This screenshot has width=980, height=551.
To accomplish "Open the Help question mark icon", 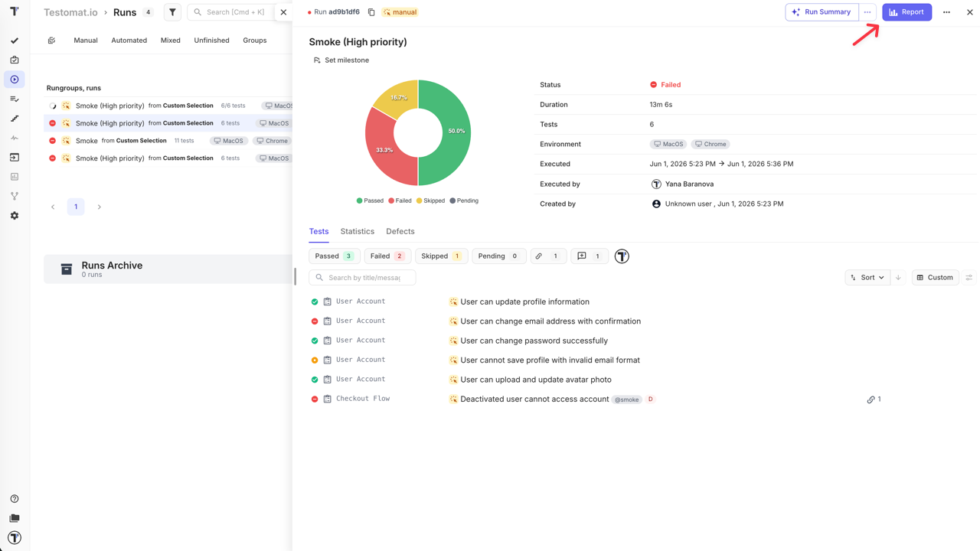I will click(15, 499).
